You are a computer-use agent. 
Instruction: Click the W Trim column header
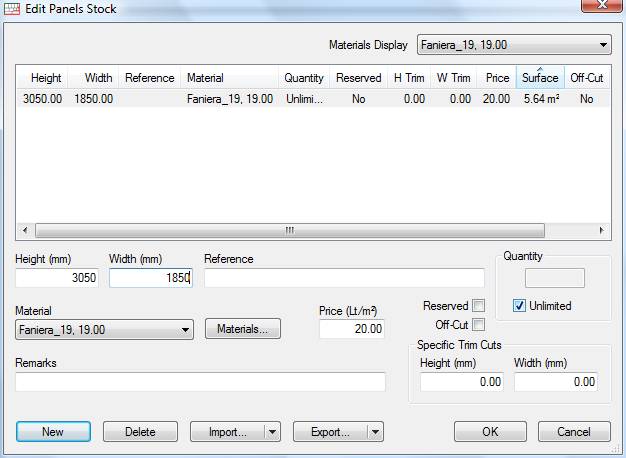pos(453,78)
